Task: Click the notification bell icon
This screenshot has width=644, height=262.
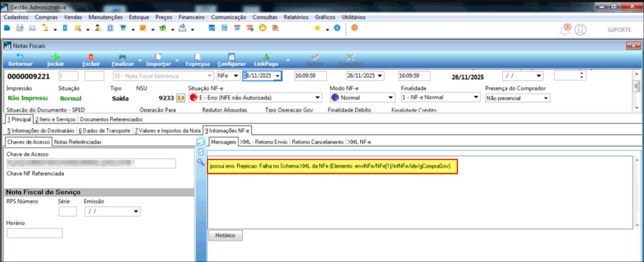Action: click(565, 30)
